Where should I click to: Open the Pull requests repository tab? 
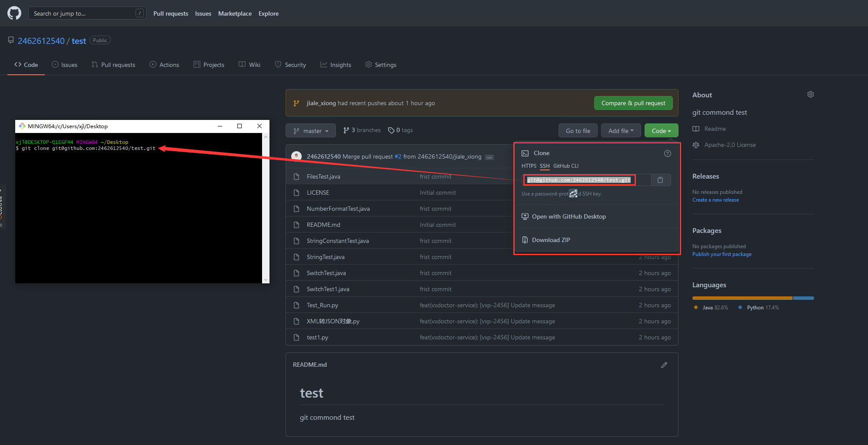(x=113, y=65)
